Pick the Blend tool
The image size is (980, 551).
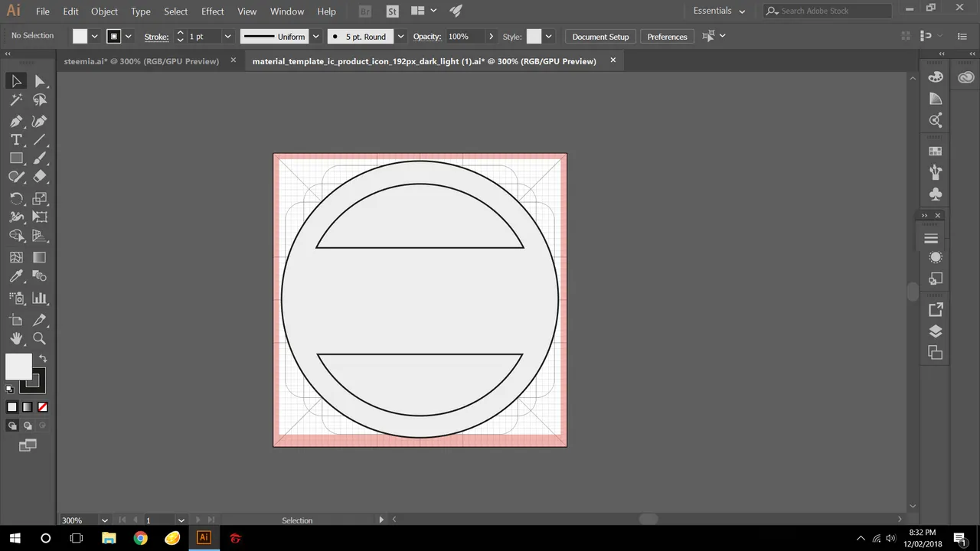(40, 276)
